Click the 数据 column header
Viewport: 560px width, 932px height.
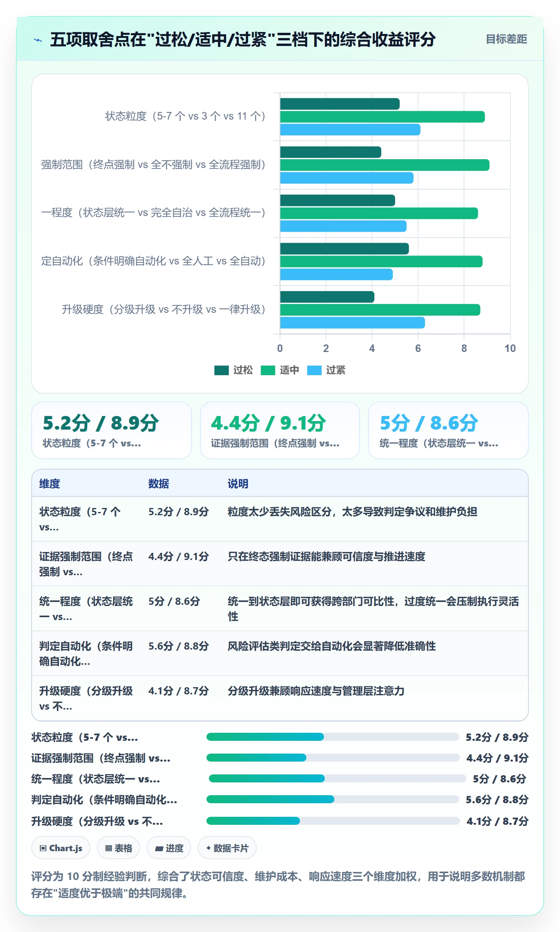[159, 484]
